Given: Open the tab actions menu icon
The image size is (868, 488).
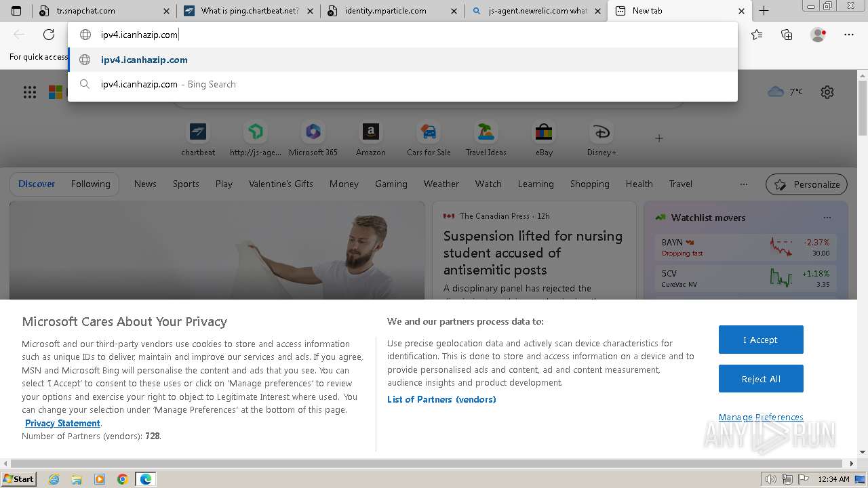Looking at the screenshot, I should coord(16,11).
